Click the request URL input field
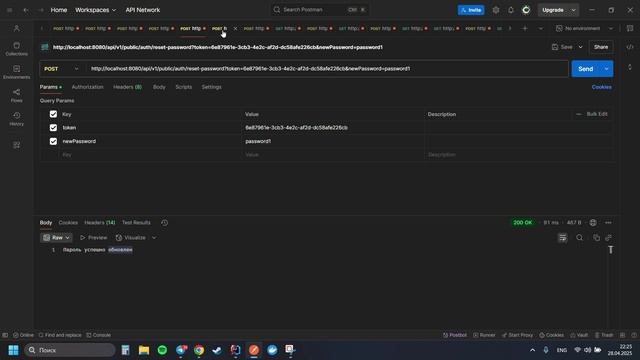 [327, 69]
